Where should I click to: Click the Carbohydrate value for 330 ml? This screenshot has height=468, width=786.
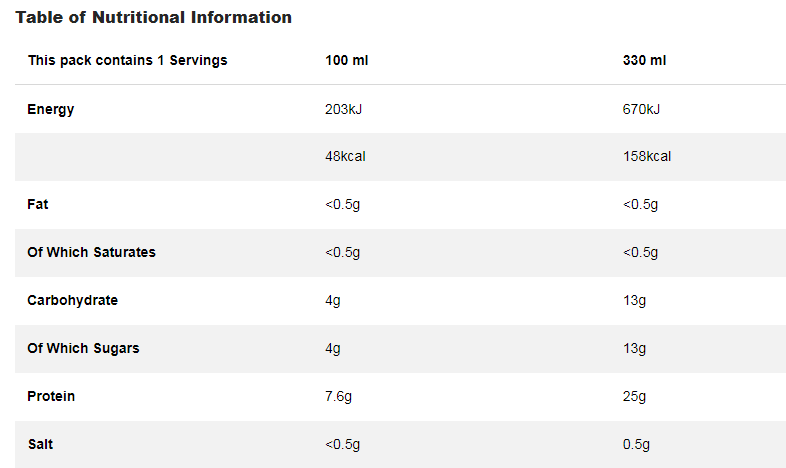pos(634,300)
